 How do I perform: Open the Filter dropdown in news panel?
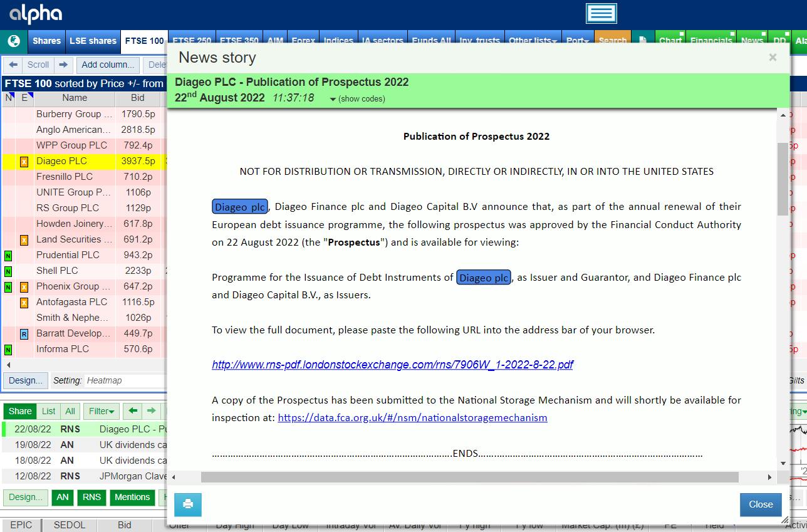101,411
